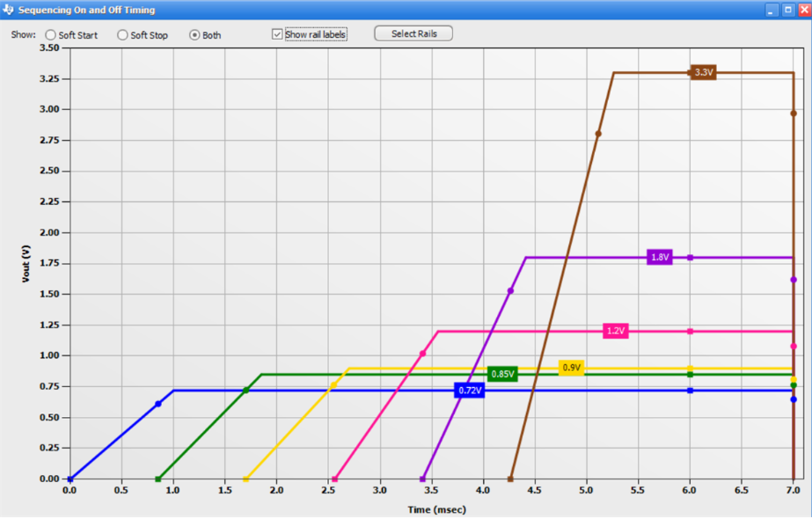Screen dimensions: 812x519
Task: Click the brown start marker at 4.25 msec
Action: 510,479
